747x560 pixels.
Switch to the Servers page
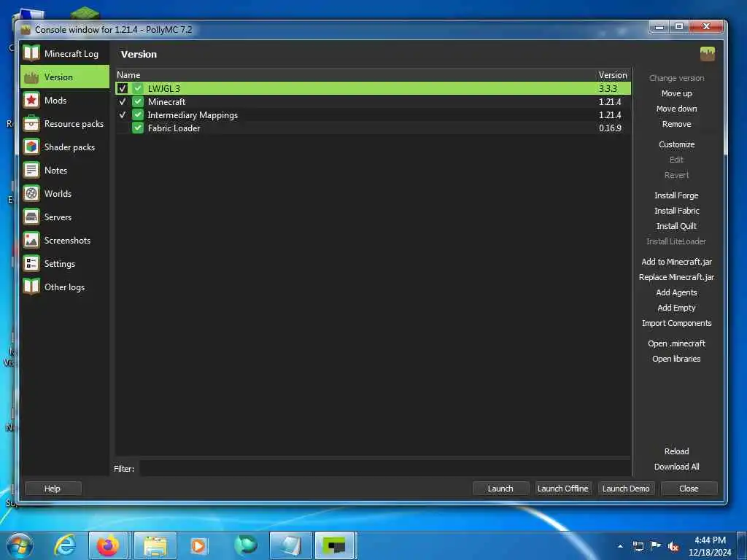click(x=65, y=217)
